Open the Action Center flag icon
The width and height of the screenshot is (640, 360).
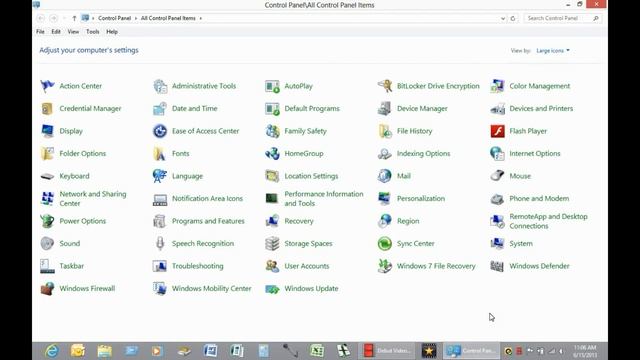click(47, 86)
